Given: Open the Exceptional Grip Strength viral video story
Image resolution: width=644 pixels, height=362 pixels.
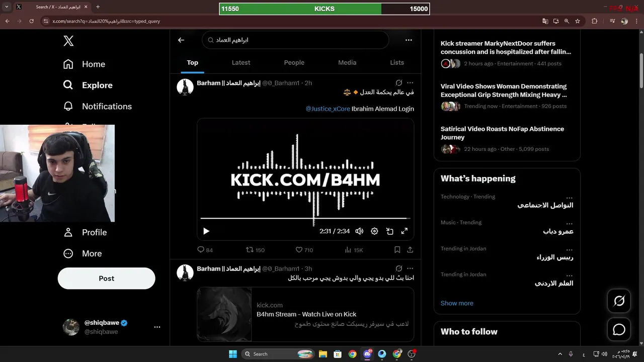Looking at the screenshot, I should (507, 96).
